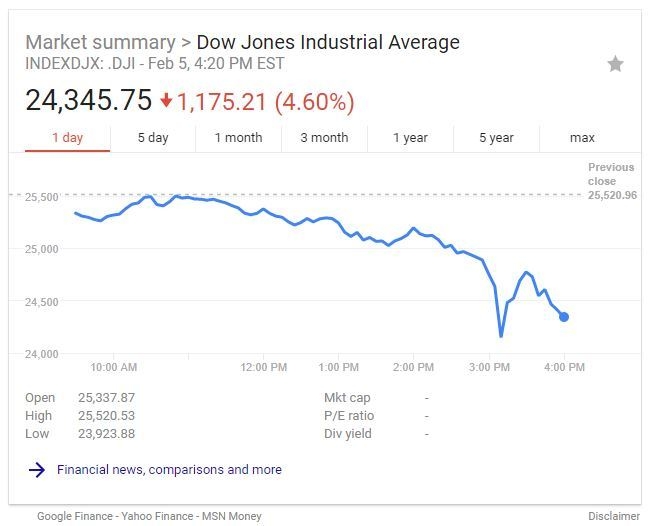Screen dimensions: 648x526
Task: Show the 3 month chart range
Action: pyautogui.click(x=324, y=138)
